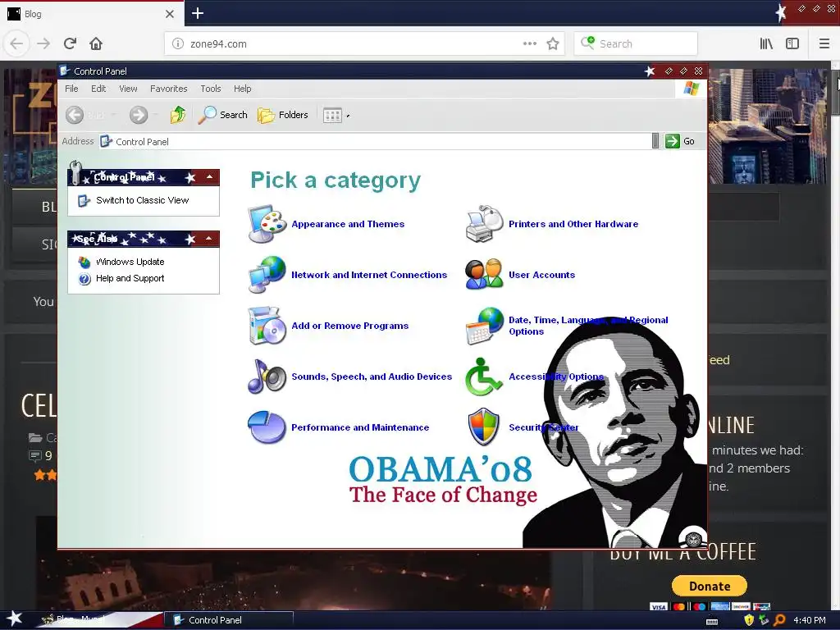The width and height of the screenshot is (840, 630).
Task: Click the Windows flag logo in Control Panel
Action: coord(691,89)
